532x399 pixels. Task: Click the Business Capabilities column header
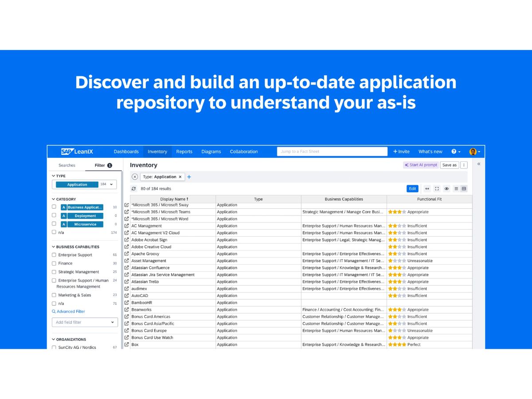(344, 199)
